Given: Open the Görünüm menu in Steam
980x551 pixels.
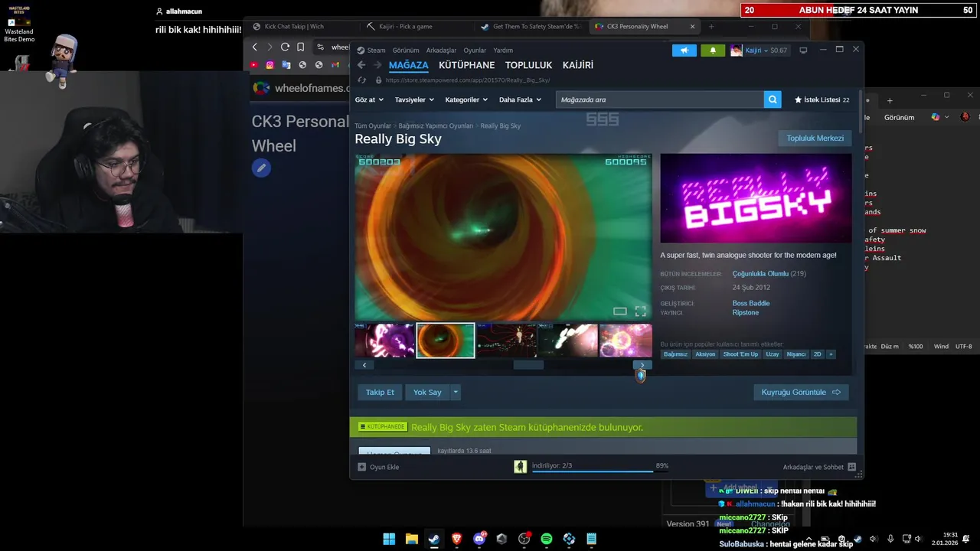Looking at the screenshot, I should click(x=406, y=51).
